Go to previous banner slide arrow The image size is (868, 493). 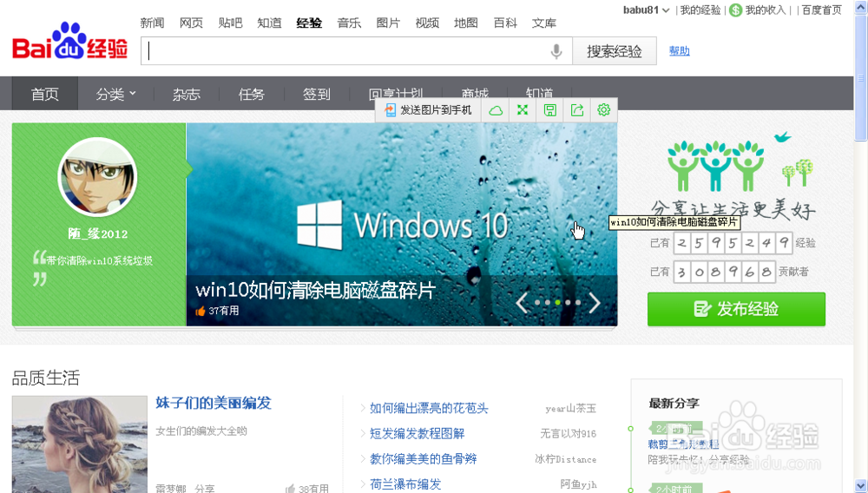click(522, 303)
